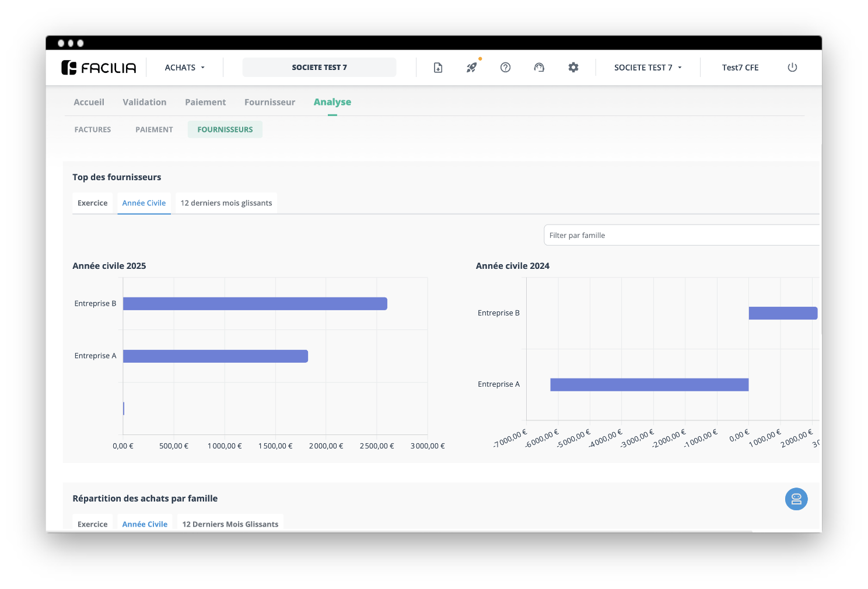868x589 pixels.
Task: Open the blue chatbot assistant button
Action: (x=796, y=499)
